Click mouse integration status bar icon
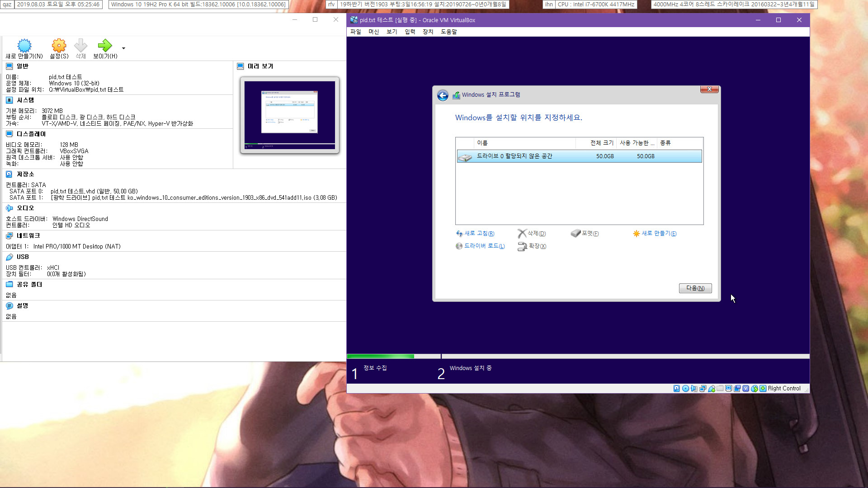 [755, 389]
